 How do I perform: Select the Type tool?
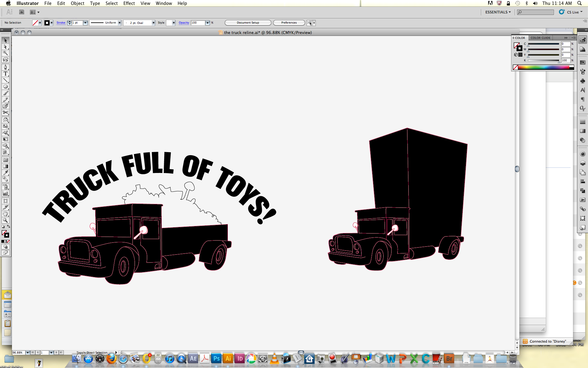pos(6,74)
